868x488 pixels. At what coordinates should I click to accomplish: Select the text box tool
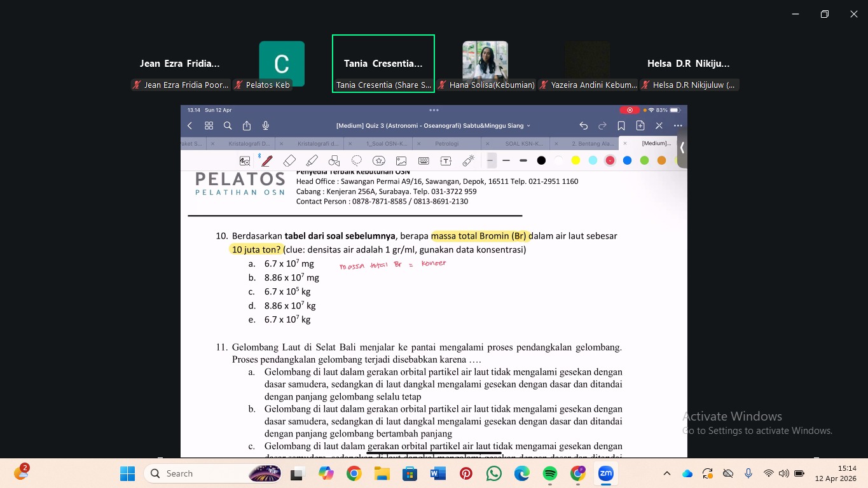click(x=446, y=161)
